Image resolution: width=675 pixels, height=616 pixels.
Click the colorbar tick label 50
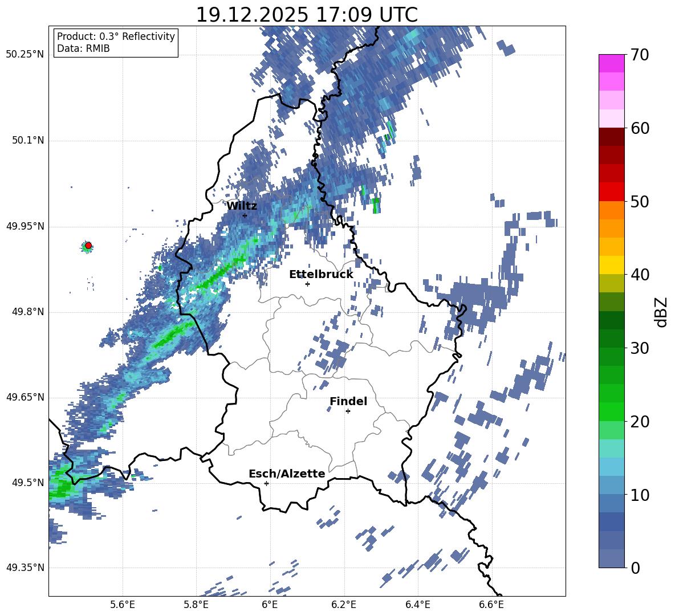click(640, 202)
